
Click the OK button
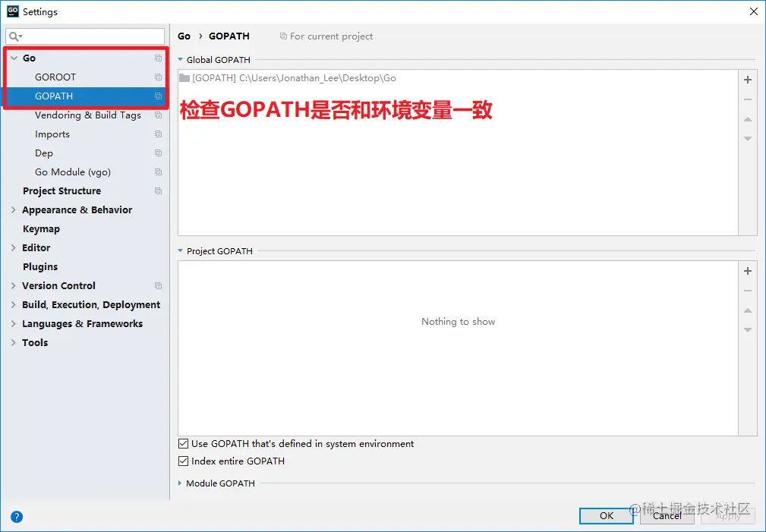pyautogui.click(x=607, y=516)
